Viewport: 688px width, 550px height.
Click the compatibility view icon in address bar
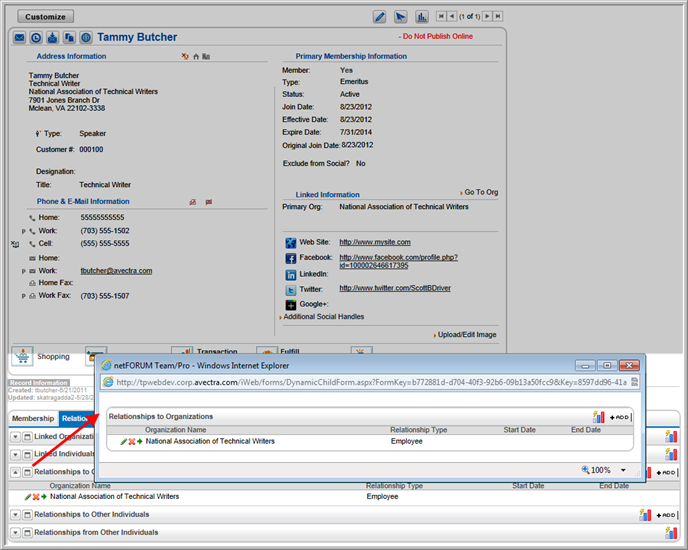coord(634,382)
